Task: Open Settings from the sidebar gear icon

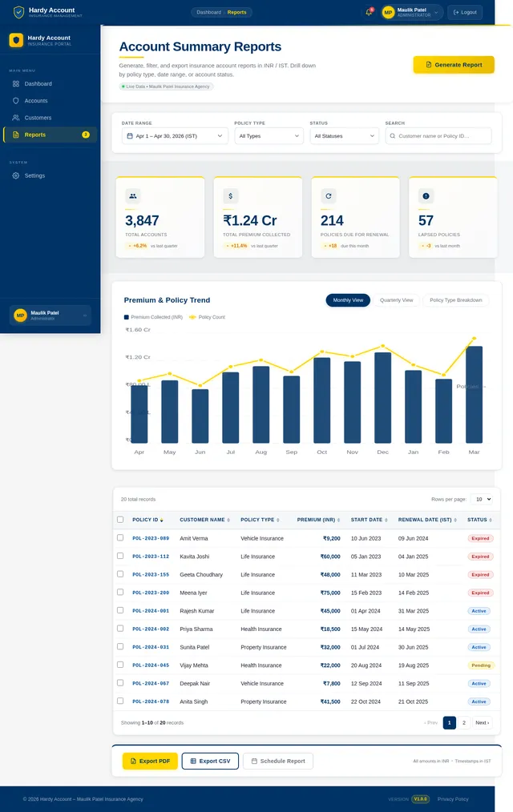Action: 16,175
